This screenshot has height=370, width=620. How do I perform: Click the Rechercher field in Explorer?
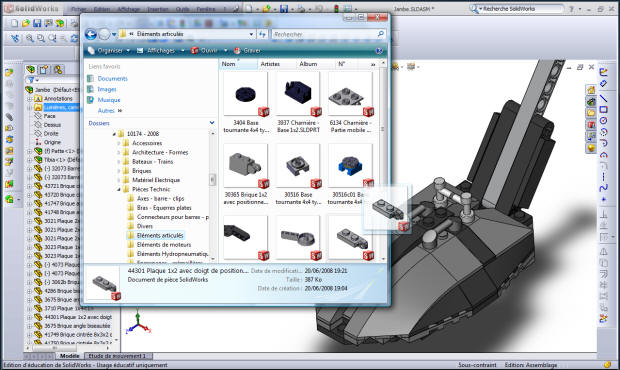coord(328,34)
